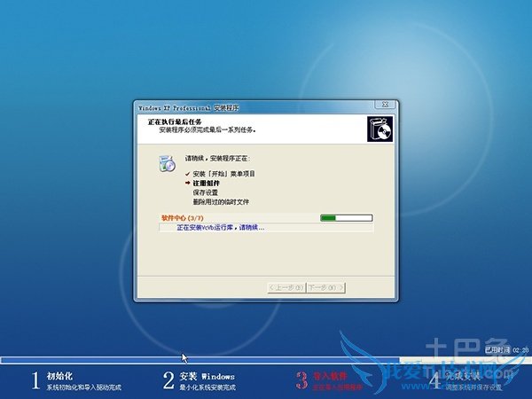Click the 上一步 back button
This screenshot has height=399, width=532.
[x=286, y=287]
